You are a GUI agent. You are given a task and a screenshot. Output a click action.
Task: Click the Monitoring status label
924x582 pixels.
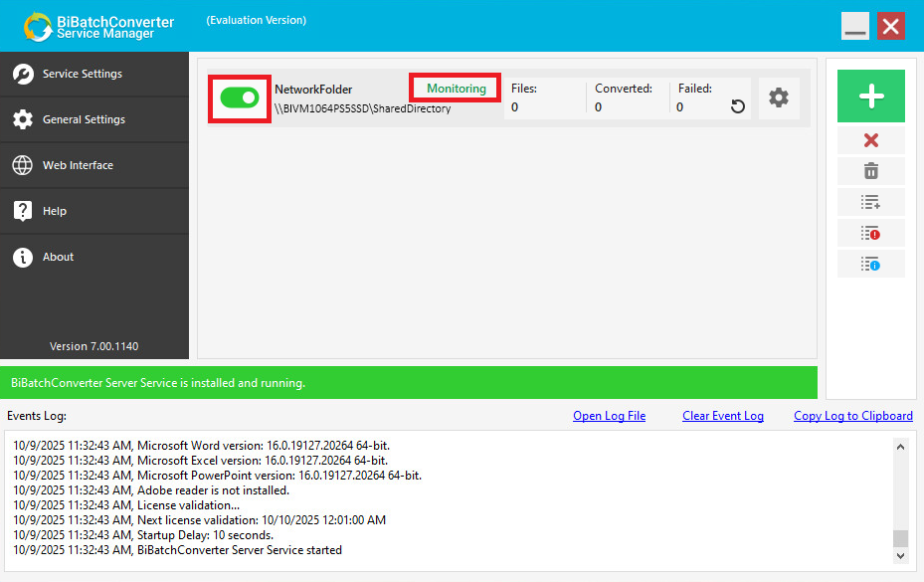click(x=456, y=89)
